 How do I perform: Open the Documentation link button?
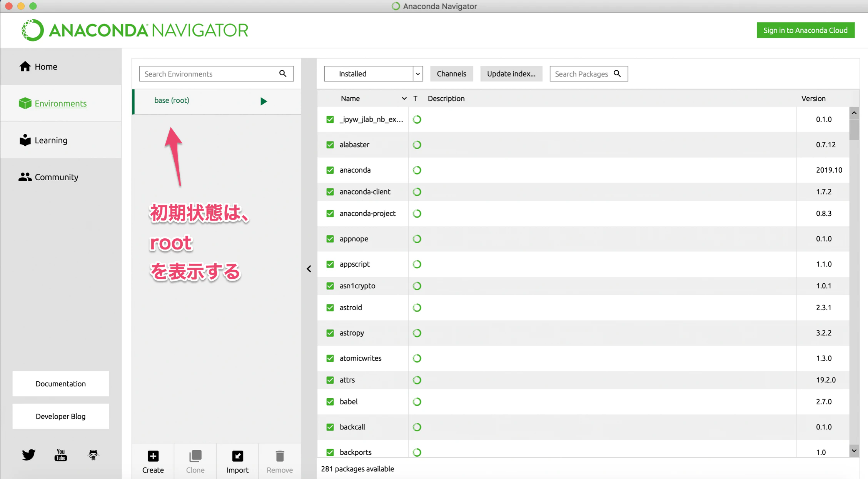(61, 384)
